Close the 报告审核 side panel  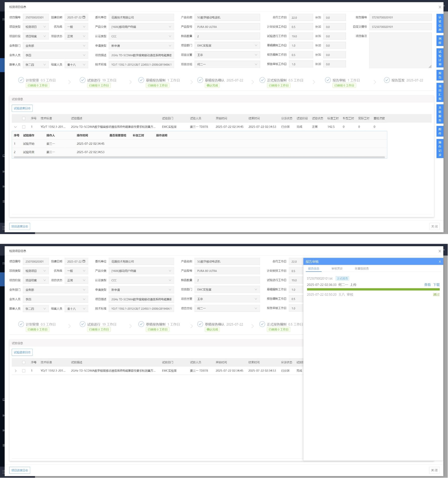(x=440, y=262)
